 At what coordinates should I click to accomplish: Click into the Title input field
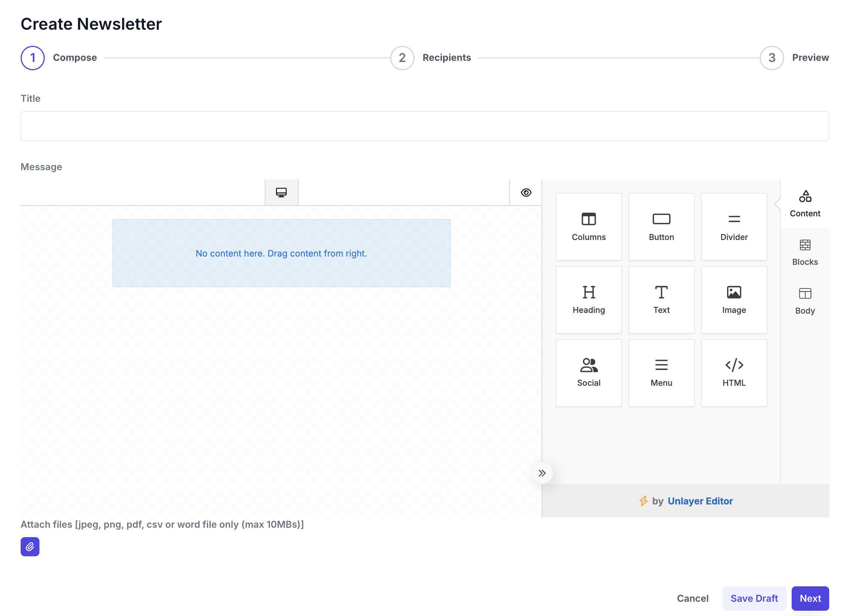pos(424,126)
